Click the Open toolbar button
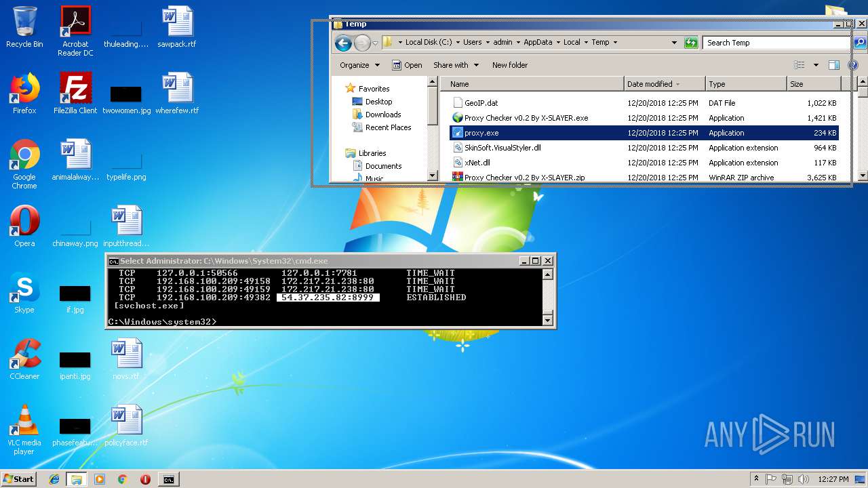The width and height of the screenshot is (868, 488). click(x=407, y=65)
